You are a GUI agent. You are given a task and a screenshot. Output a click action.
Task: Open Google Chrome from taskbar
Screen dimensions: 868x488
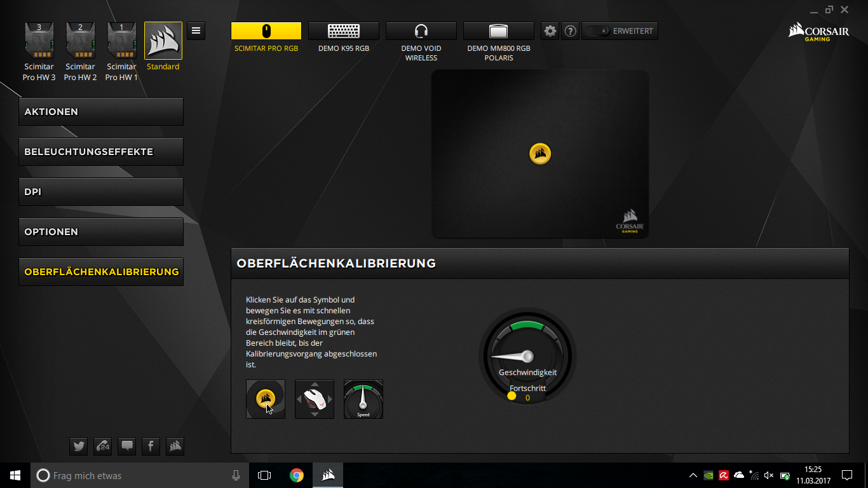pyautogui.click(x=296, y=475)
